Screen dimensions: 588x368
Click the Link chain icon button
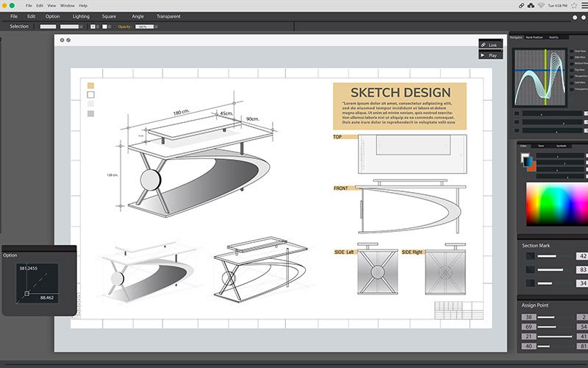[x=484, y=45]
